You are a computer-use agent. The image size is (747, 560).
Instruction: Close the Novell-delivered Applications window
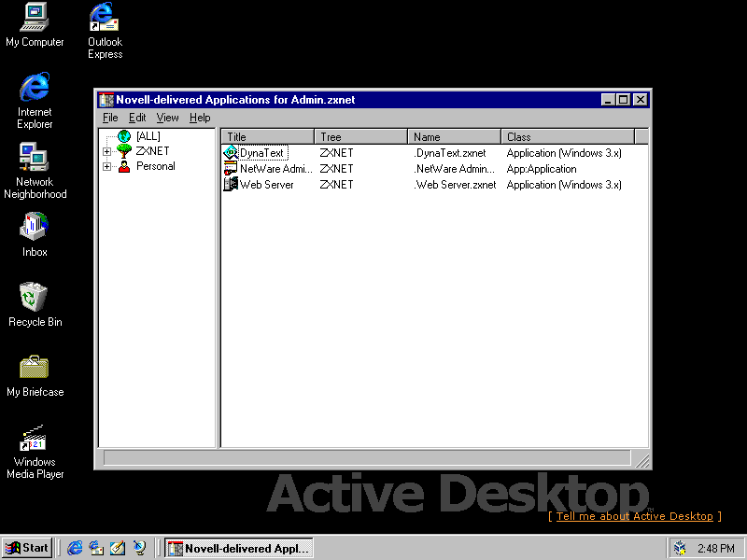coord(641,100)
